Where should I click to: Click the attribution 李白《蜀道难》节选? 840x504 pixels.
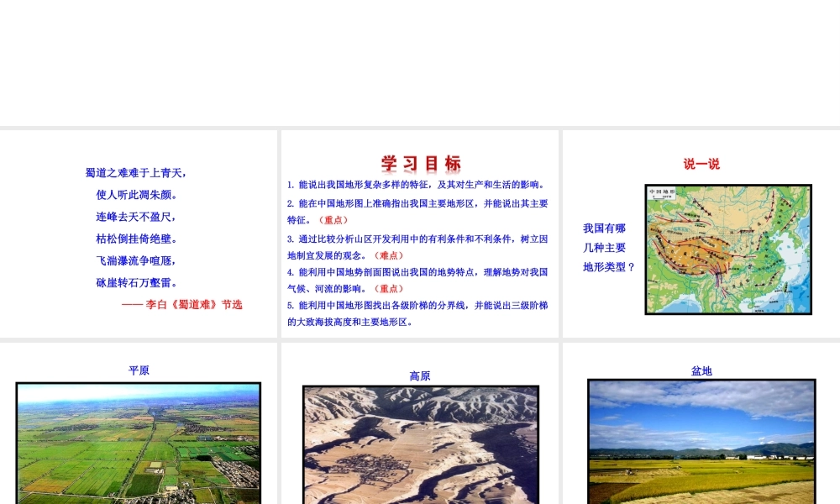coord(182,305)
